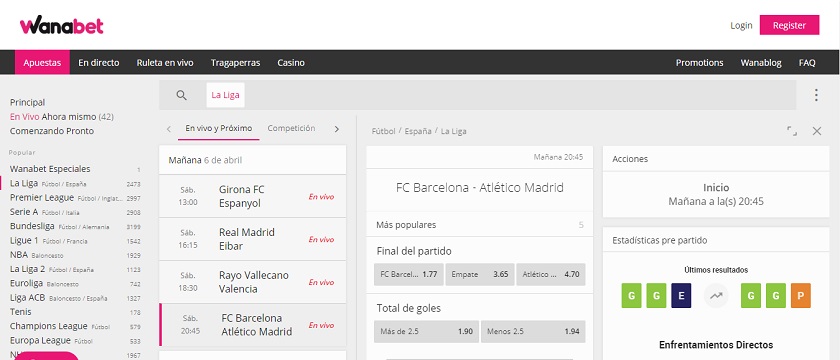Image resolution: width=840 pixels, height=360 pixels.
Task: Click the trend chart icon in statistics
Action: pyautogui.click(x=716, y=296)
